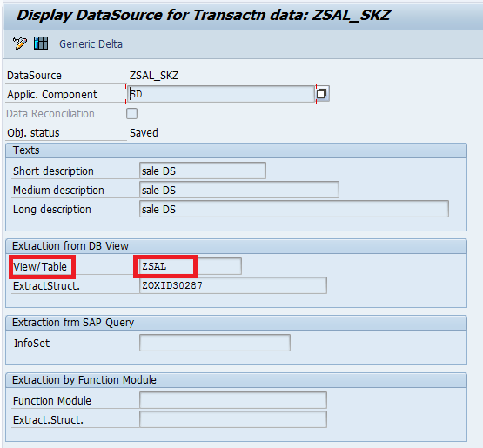Click the Extraction by Function Module header
The image size is (483, 448).
pos(236,380)
